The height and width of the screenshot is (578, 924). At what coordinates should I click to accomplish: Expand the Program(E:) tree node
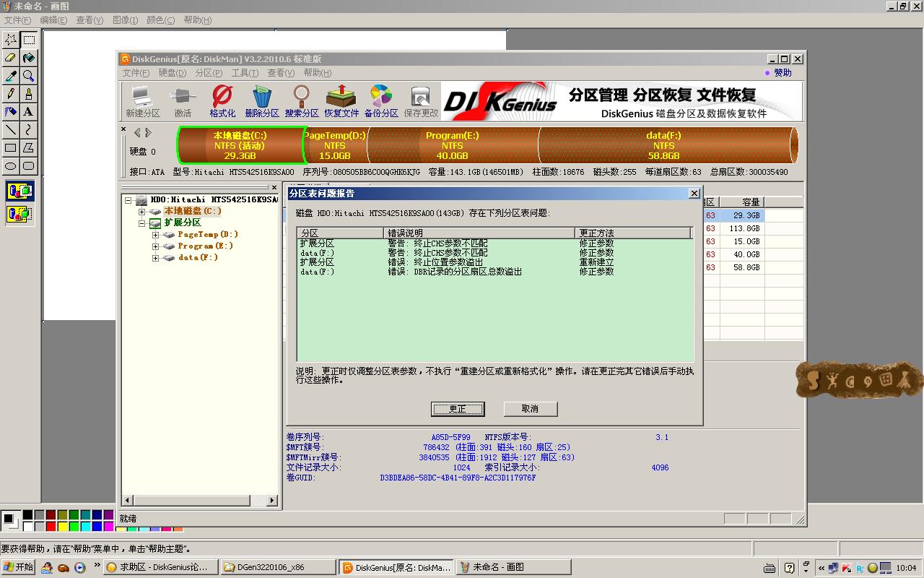(156, 246)
